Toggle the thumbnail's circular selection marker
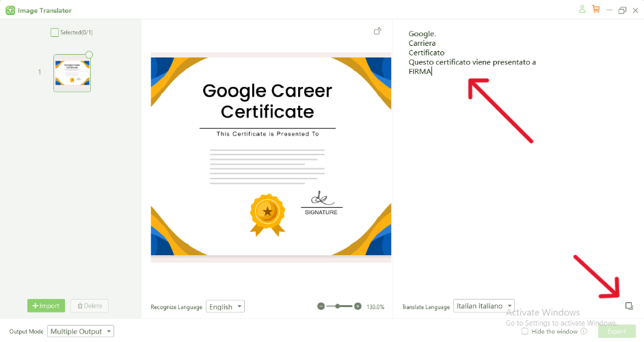The image size is (644, 342). (89, 55)
